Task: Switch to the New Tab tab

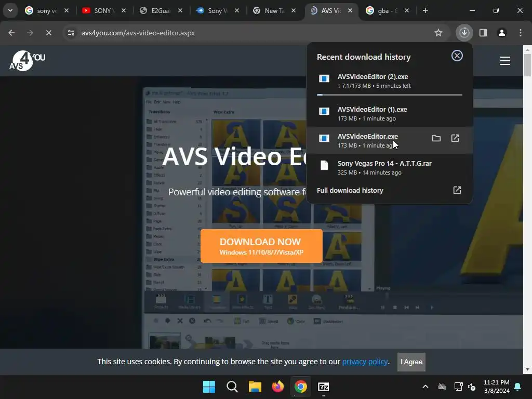Action: click(x=274, y=10)
